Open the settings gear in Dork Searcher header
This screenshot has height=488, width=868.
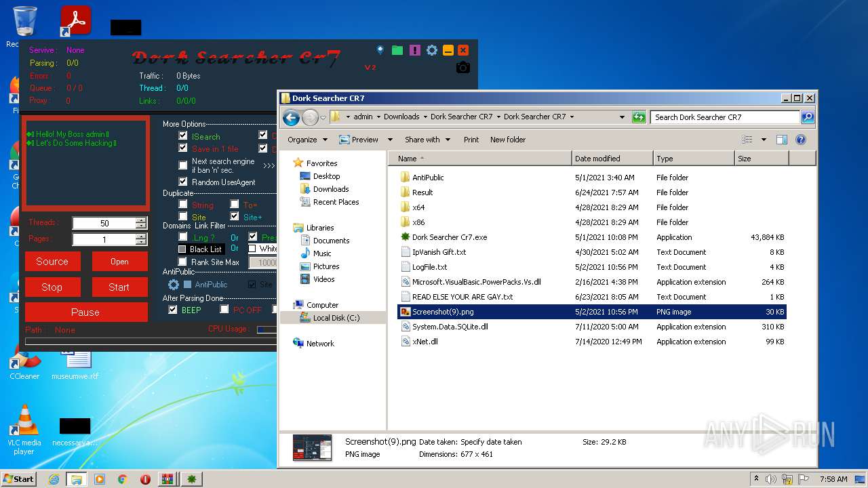coord(431,50)
